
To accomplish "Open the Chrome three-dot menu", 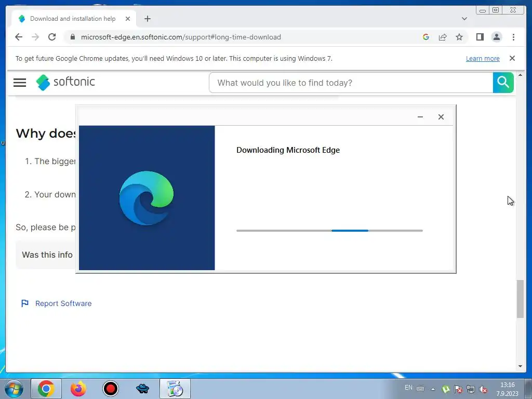I will [513, 37].
